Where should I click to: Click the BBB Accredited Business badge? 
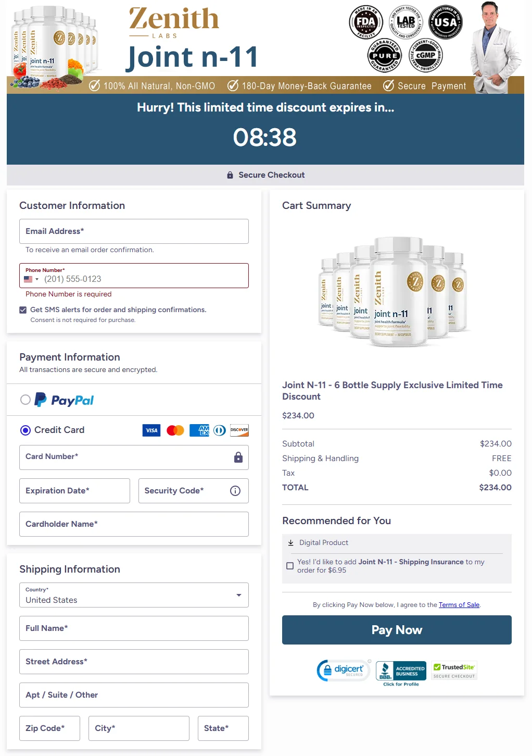[401, 671]
